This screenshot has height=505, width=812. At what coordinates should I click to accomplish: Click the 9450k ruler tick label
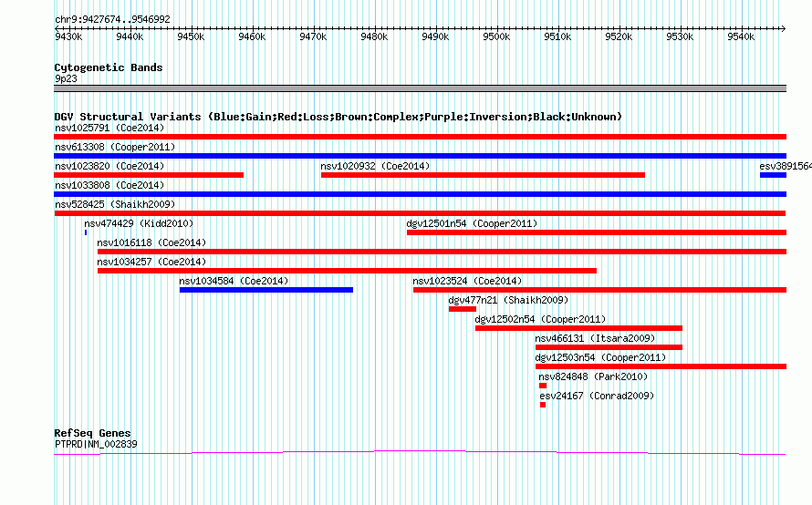(191, 36)
